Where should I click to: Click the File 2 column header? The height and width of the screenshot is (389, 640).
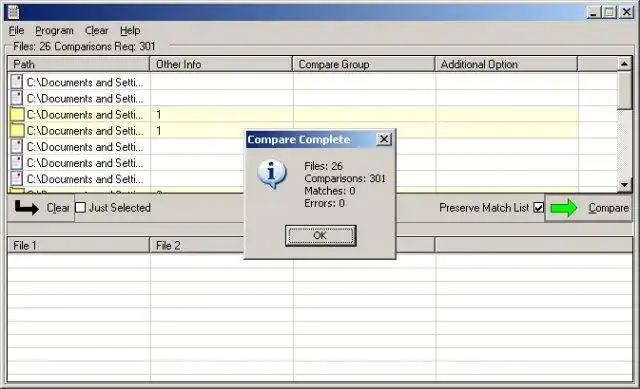click(x=197, y=246)
